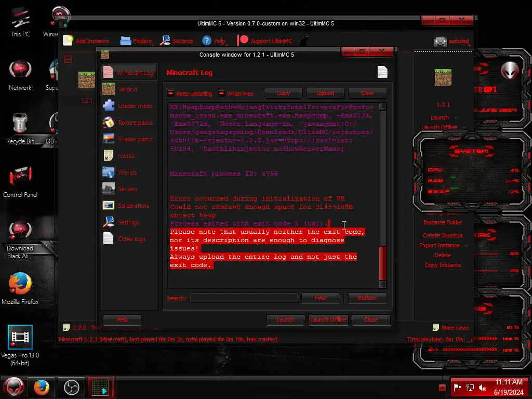This screenshot has height=399, width=532.
Task: Open the Control Panel desktop icon
Action: (20, 182)
